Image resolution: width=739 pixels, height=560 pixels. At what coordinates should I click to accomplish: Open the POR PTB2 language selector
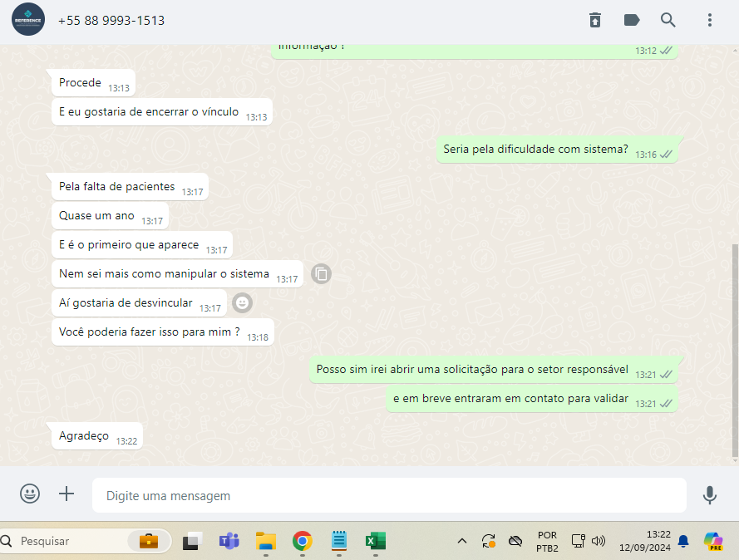547,541
